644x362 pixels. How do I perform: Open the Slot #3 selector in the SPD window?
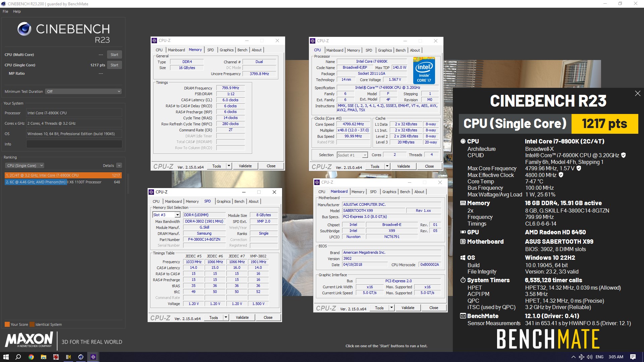coord(166,215)
